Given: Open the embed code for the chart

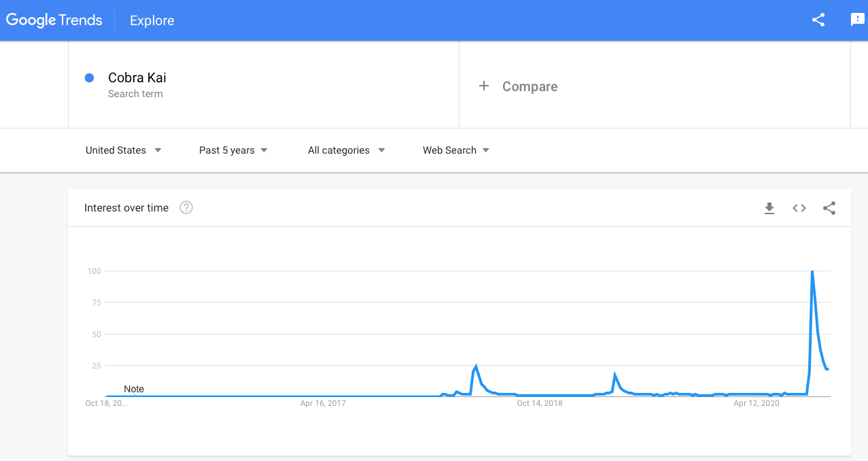Looking at the screenshot, I should pyautogui.click(x=799, y=208).
